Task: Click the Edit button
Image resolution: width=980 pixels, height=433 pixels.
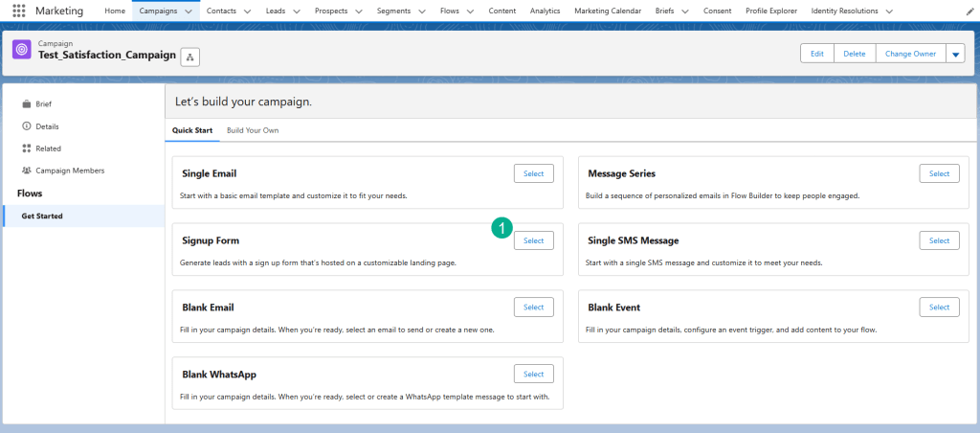Action: click(816, 54)
